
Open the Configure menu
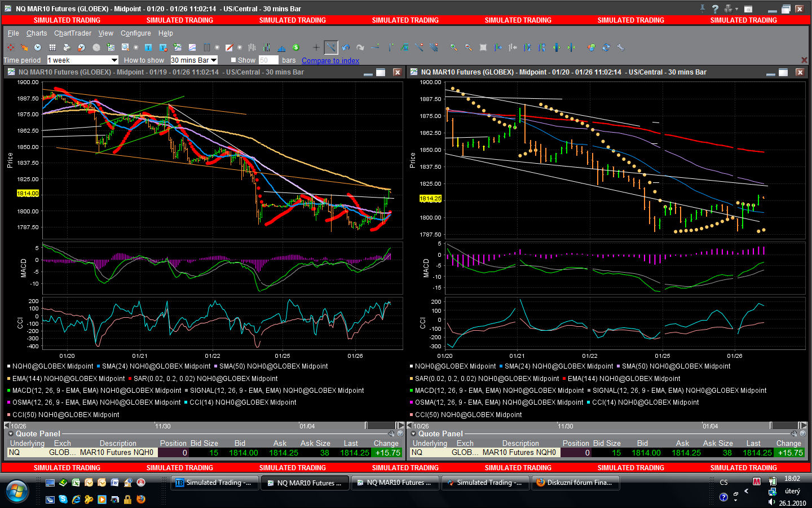point(135,33)
